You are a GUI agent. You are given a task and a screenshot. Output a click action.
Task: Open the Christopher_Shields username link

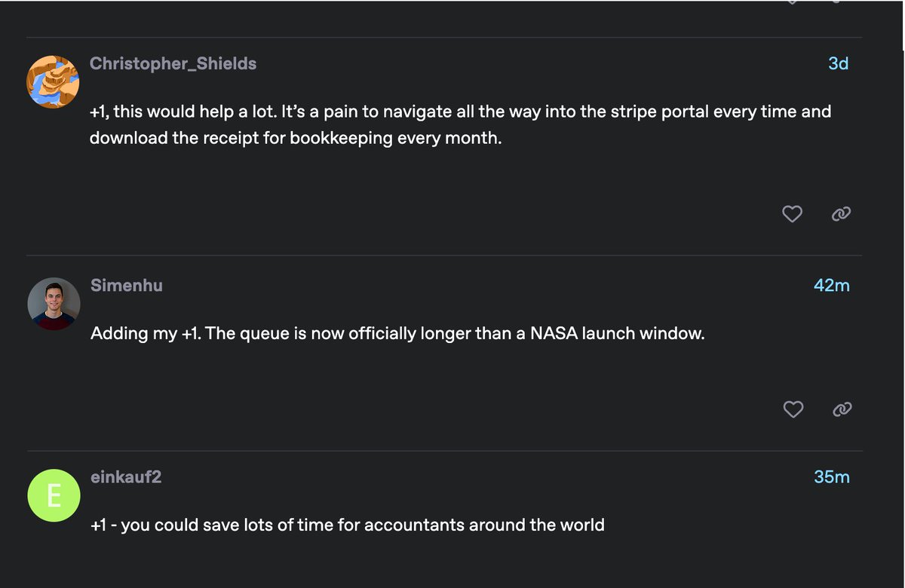(x=173, y=63)
